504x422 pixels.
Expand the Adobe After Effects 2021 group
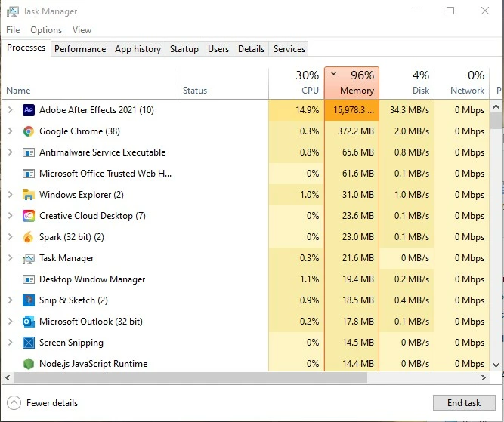pyautogui.click(x=11, y=110)
